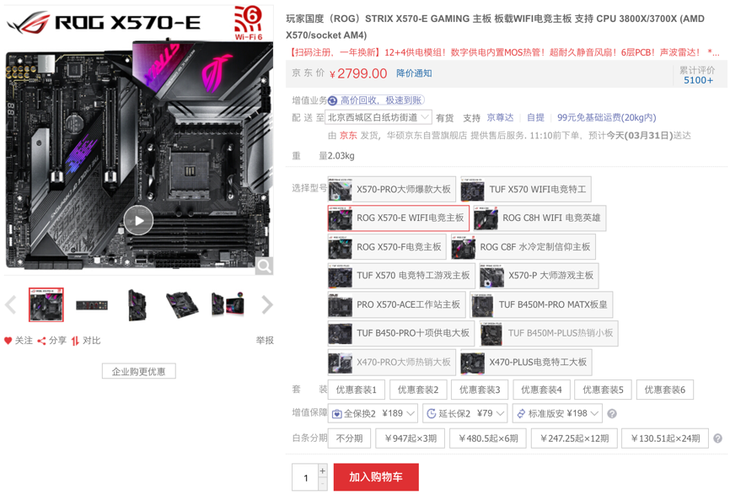This screenshot has height=495, width=730.
Task: Play the product video on main image
Action: coord(138,221)
